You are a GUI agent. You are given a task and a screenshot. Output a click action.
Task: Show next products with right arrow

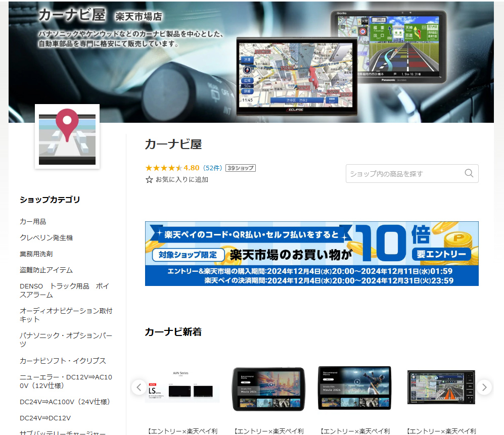coord(484,388)
